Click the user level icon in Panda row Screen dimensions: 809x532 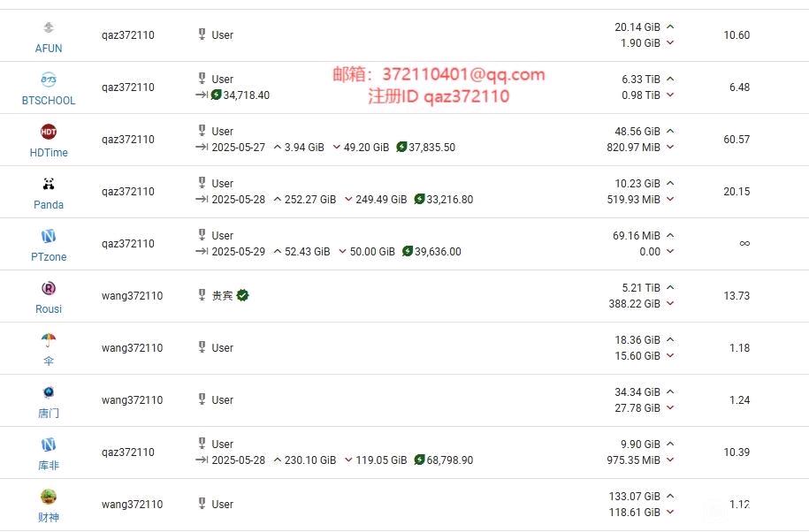click(202, 184)
